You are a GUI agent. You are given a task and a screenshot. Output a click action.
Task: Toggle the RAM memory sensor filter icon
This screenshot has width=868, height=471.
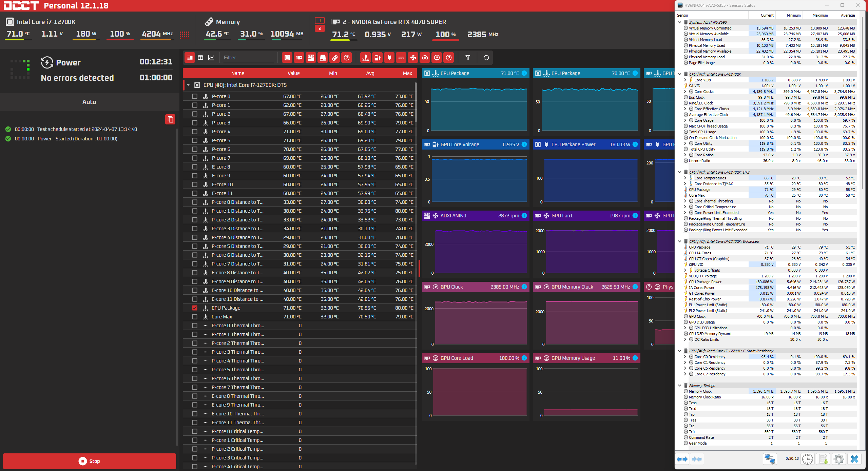pos(335,58)
